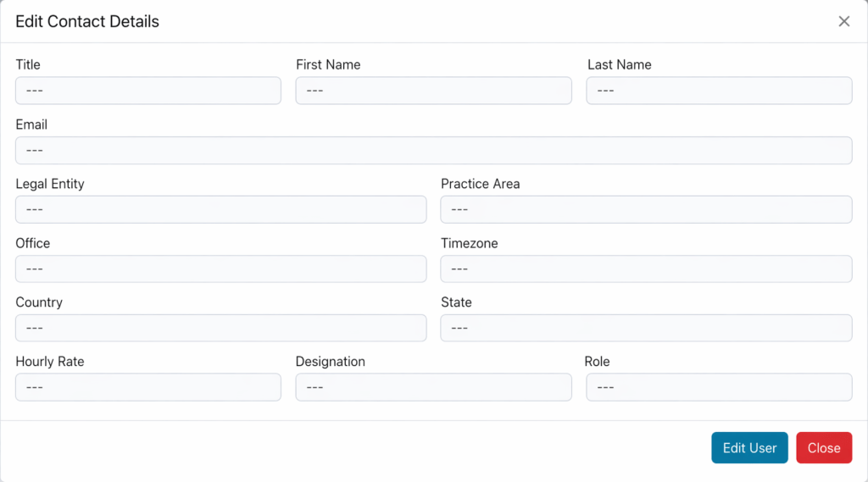Image resolution: width=868 pixels, height=482 pixels.
Task: Click the Timezone label
Action: click(469, 243)
